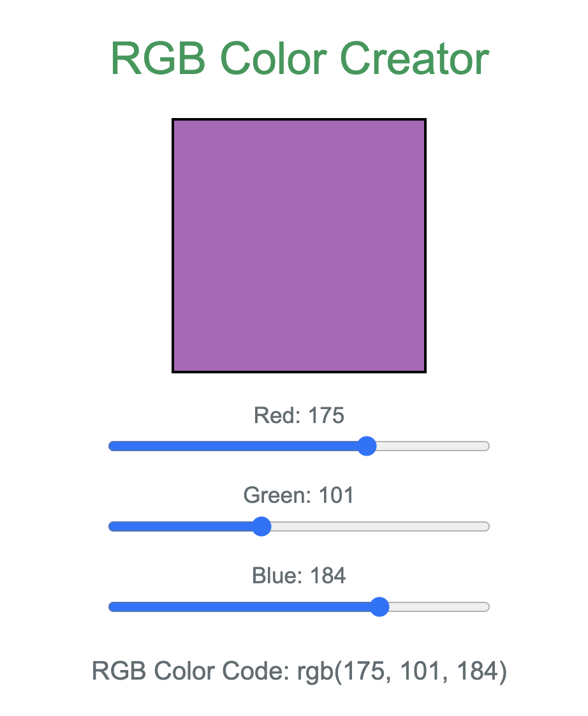Viewport: 588px width, 716px height.
Task: Click the Blue slider handle
Action: (379, 607)
